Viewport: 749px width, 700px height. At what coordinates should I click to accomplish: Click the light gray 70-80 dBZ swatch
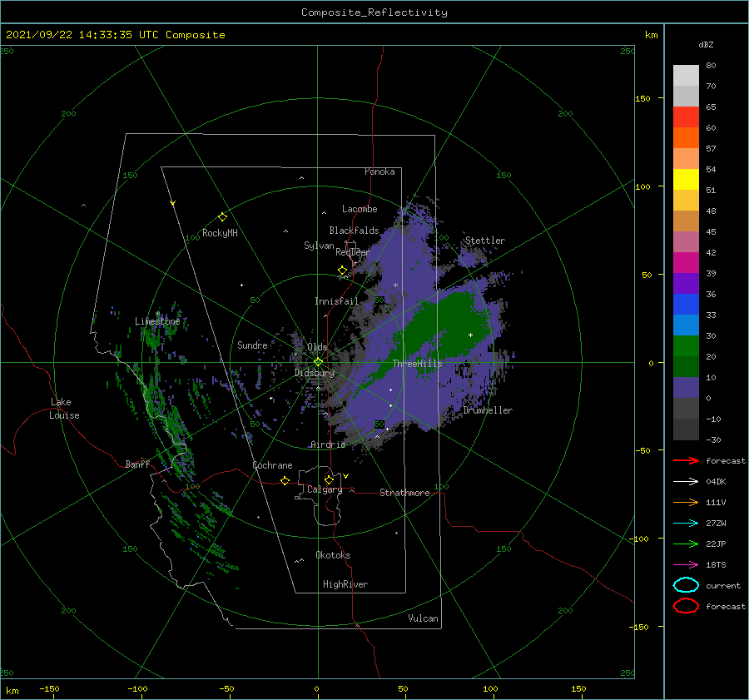pos(686,76)
